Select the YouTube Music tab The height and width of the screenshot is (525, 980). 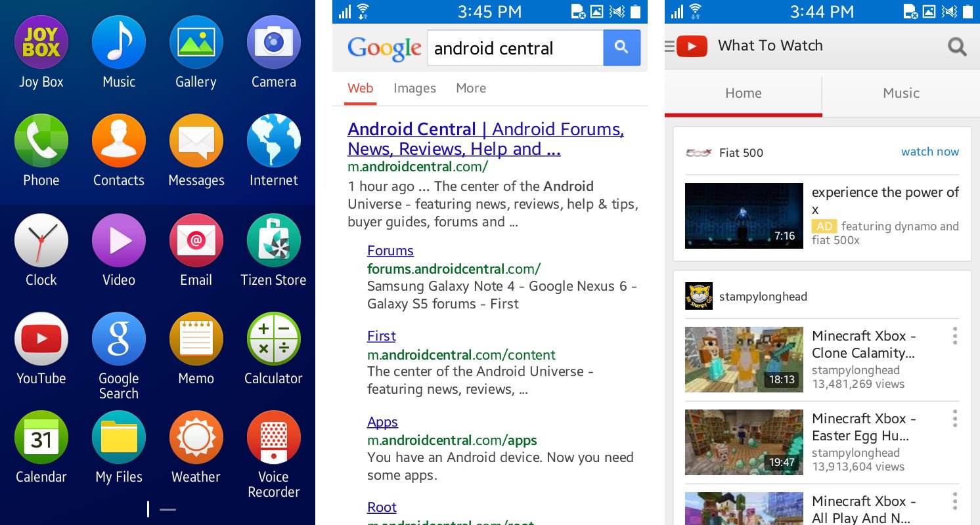pos(901,93)
